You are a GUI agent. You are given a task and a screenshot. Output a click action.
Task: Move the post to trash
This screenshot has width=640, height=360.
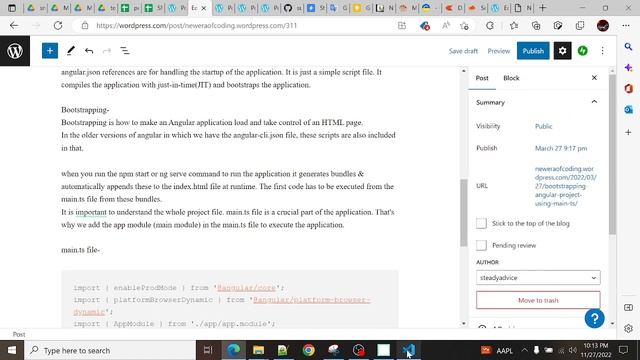pos(538,300)
